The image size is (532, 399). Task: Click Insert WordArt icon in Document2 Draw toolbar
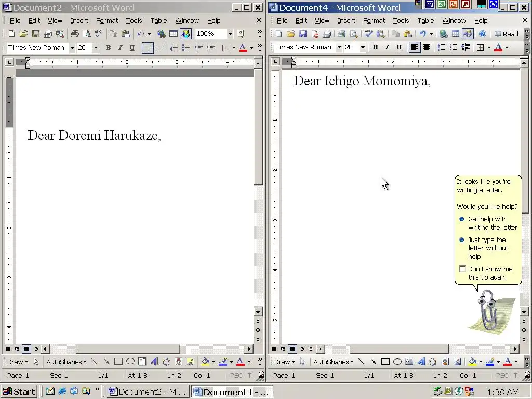[x=154, y=362]
